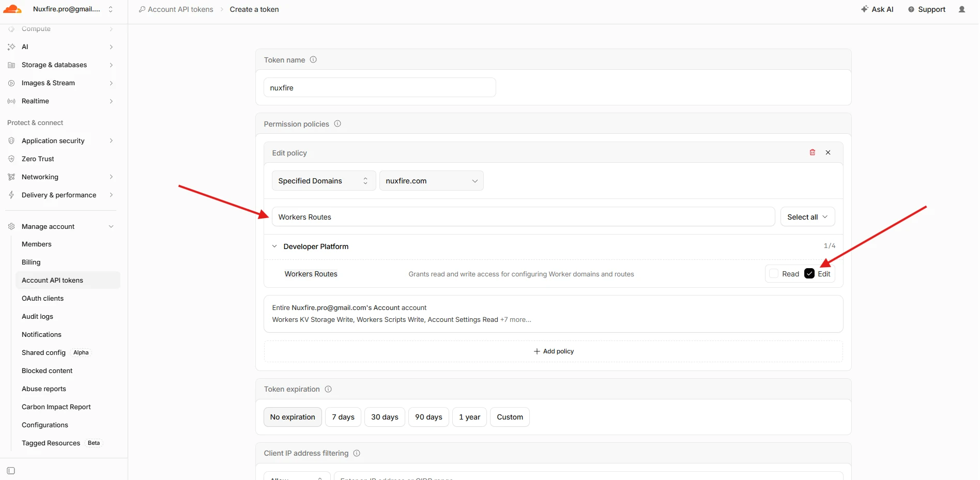Click the Realtime sidebar icon
This screenshot has height=480, width=980.
click(11, 101)
